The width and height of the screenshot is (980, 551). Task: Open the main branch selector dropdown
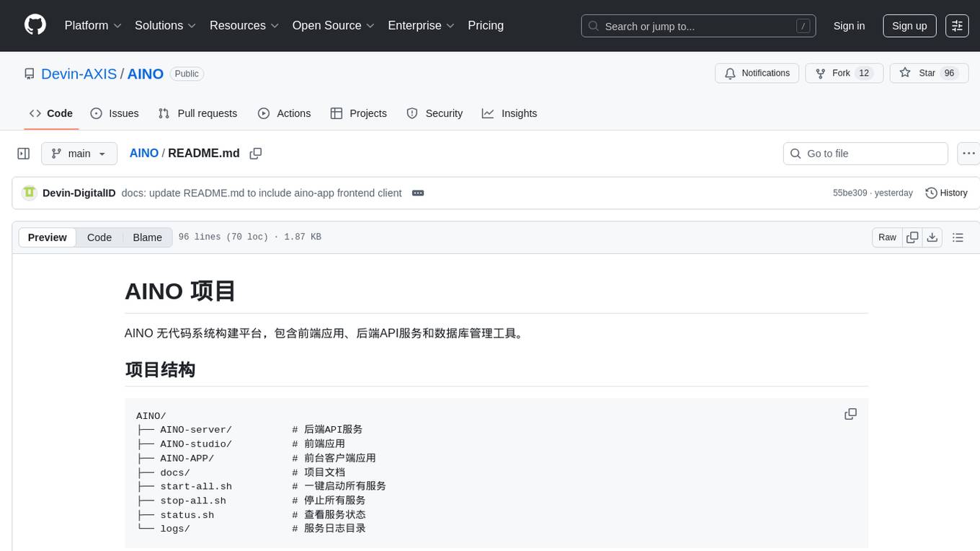[x=79, y=154]
